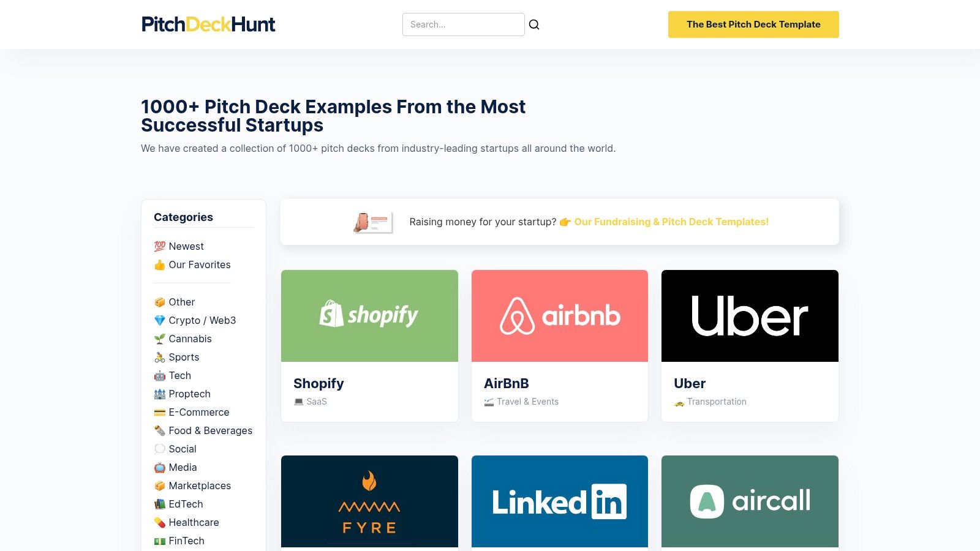Click The Best Pitch Deck Template button

click(753, 24)
